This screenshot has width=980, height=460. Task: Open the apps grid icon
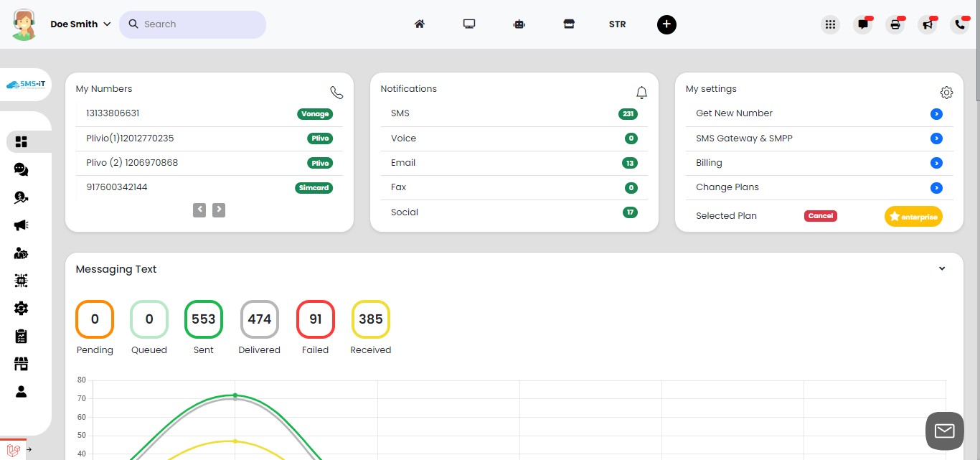830,24
